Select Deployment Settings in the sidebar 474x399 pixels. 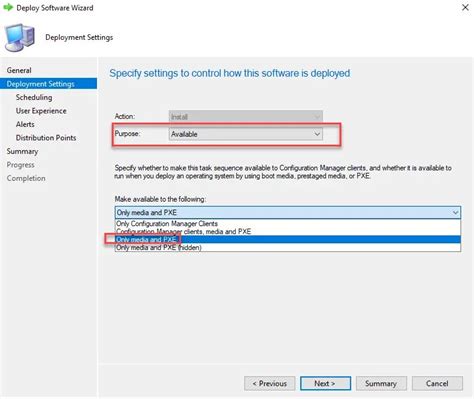click(48, 84)
